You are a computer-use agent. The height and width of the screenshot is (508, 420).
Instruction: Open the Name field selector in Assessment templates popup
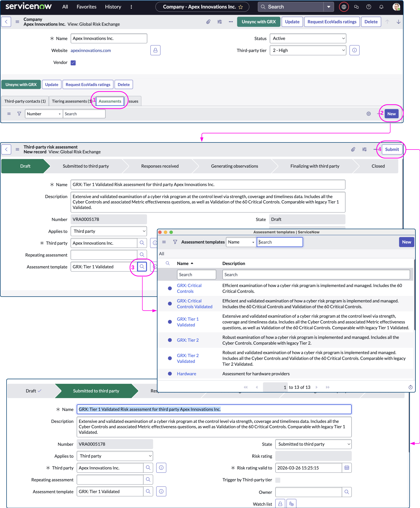coord(241,242)
